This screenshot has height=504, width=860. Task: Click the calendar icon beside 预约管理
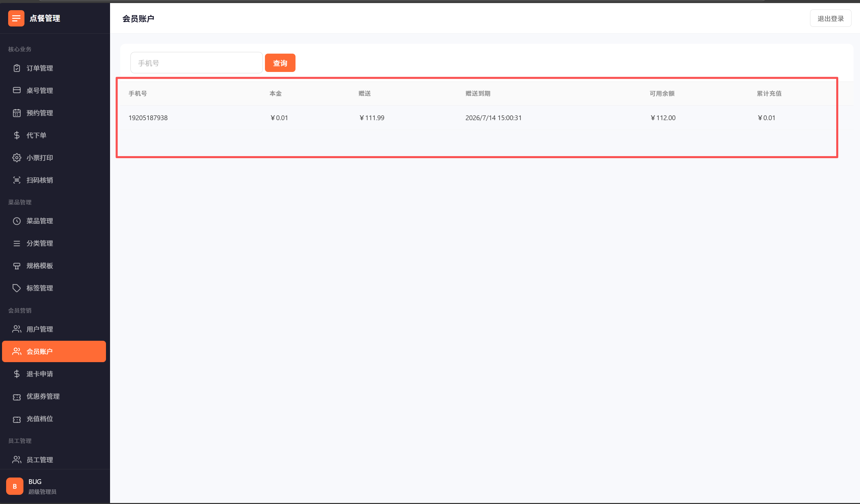(x=17, y=113)
